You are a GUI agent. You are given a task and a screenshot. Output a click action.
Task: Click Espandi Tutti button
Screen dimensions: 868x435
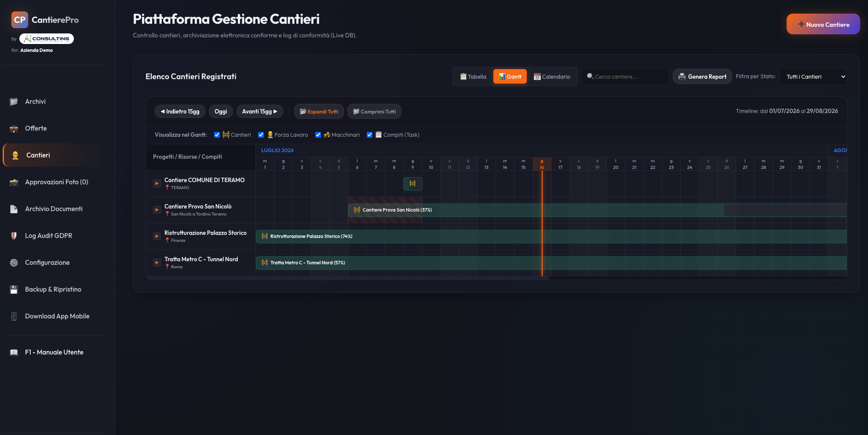point(319,111)
